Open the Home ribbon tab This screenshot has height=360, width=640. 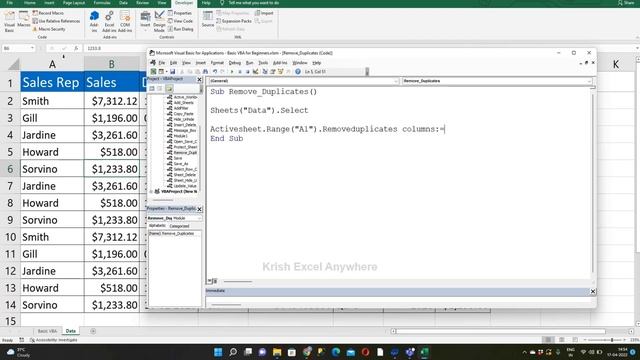point(30,3)
